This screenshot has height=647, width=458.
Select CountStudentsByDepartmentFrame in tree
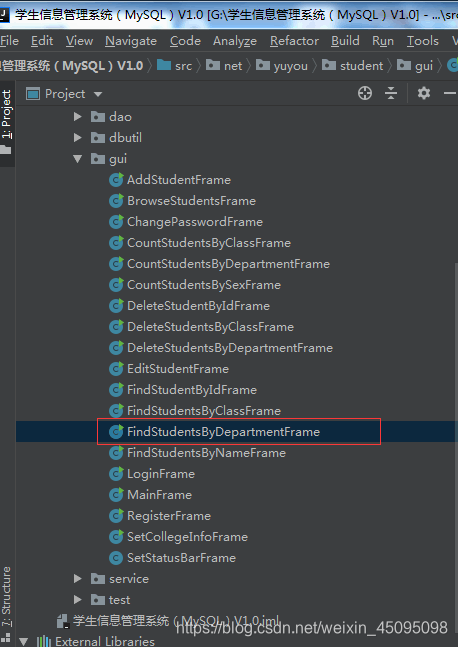[x=228, y=264]
